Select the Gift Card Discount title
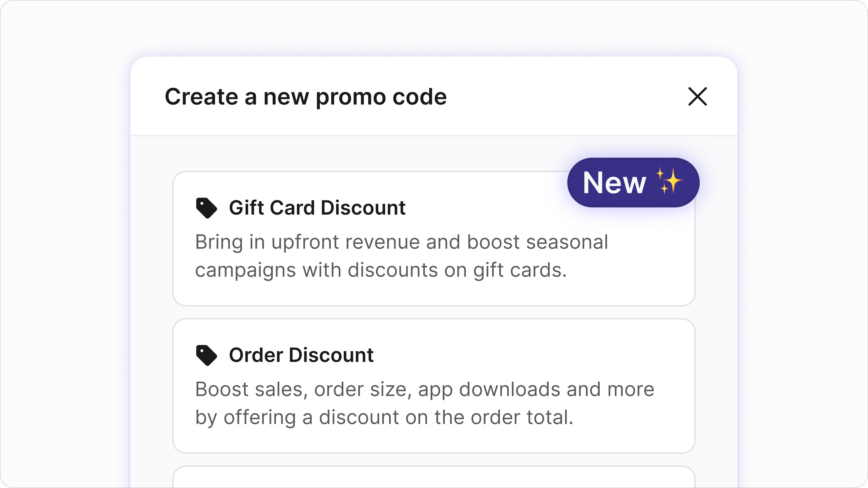868x488 pixels. (x=317, y=207)
